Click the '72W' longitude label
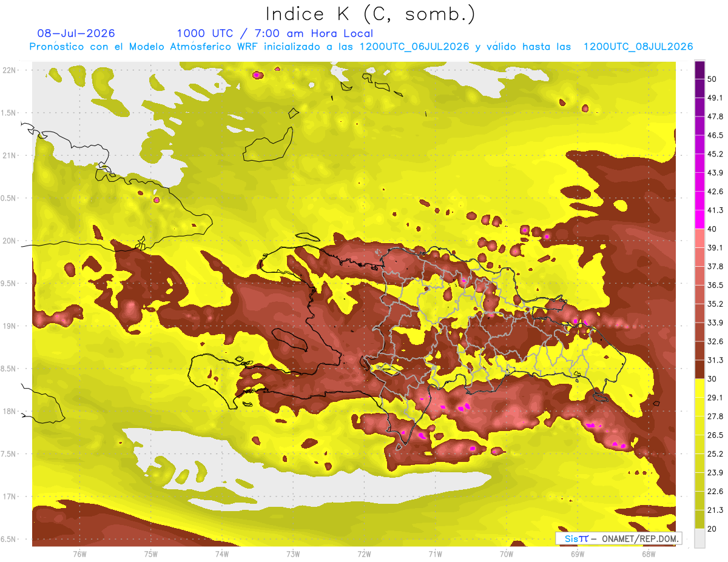This screenshot has width=728, height=562. (x=364, y=554)
